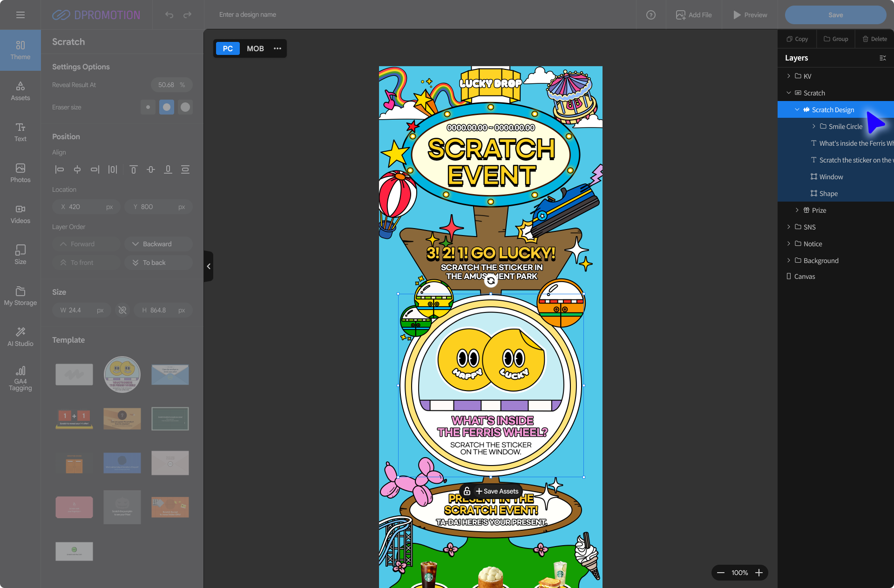Click the lock icon above Save Assets
Screen dimensions: 894x588
467,491
